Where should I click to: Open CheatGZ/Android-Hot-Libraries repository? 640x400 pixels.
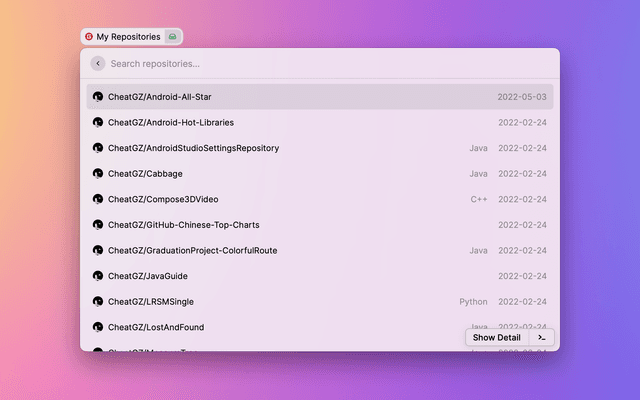click(171, 122)
